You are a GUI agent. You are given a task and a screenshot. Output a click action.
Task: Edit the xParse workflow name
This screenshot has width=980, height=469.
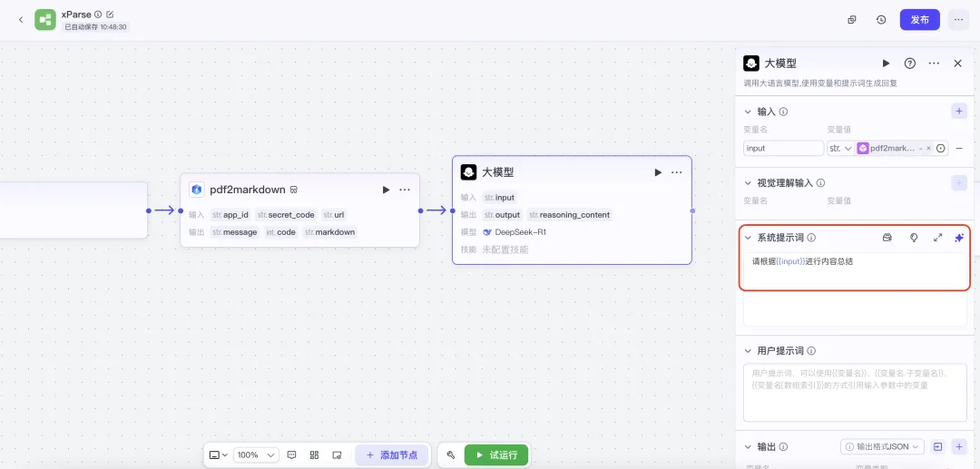(111, 14)
